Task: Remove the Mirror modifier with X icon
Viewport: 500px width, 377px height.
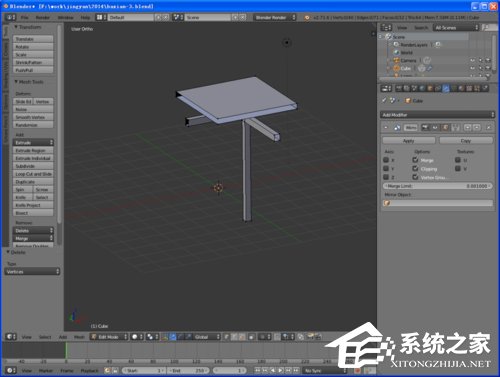Action: pos(489,127)
